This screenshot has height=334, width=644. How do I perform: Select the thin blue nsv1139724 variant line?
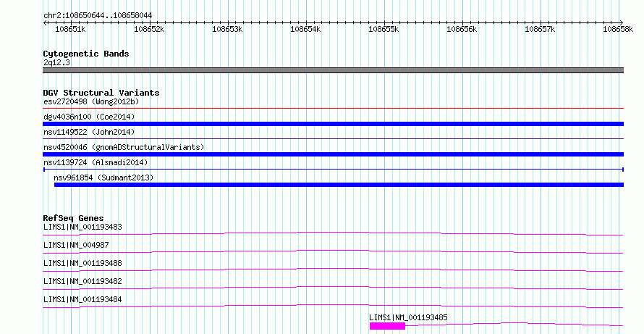[x=333, y=170]
